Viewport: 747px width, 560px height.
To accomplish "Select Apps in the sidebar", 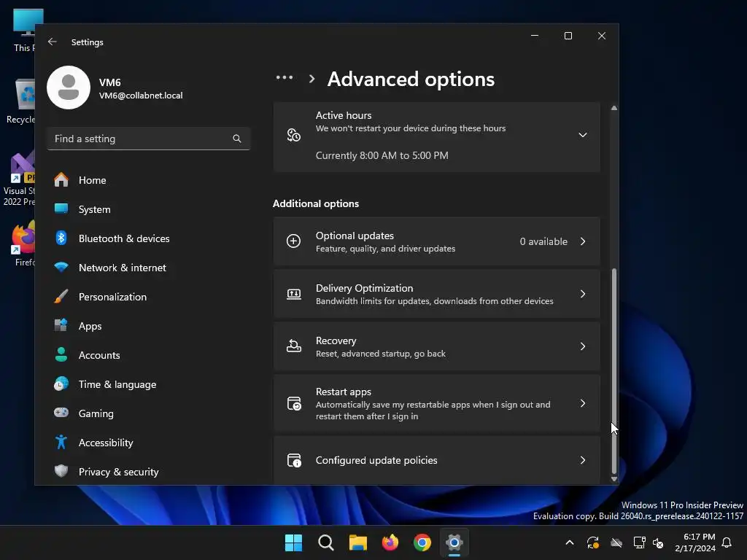I will (x=149, y=326).
